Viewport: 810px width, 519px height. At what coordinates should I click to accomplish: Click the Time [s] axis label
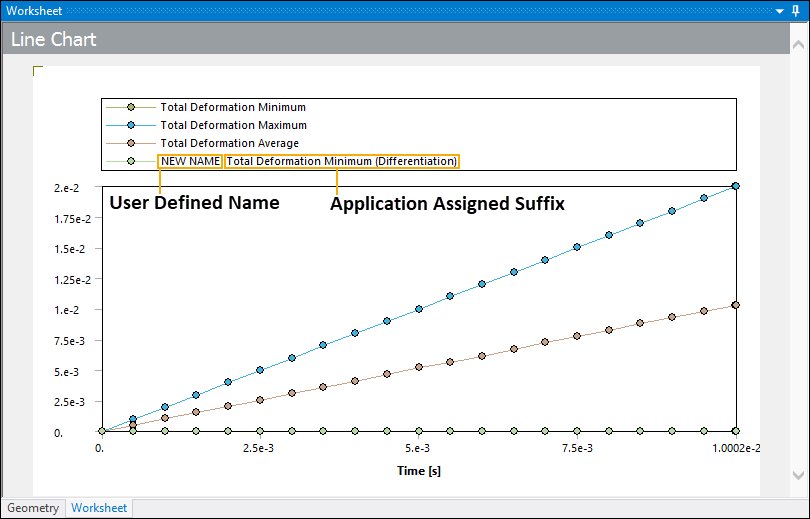click(419, 470)
